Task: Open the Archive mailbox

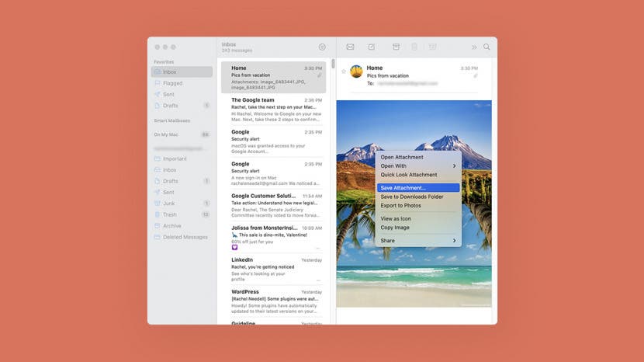Action: pyautogui.click(x=182, y=226)
